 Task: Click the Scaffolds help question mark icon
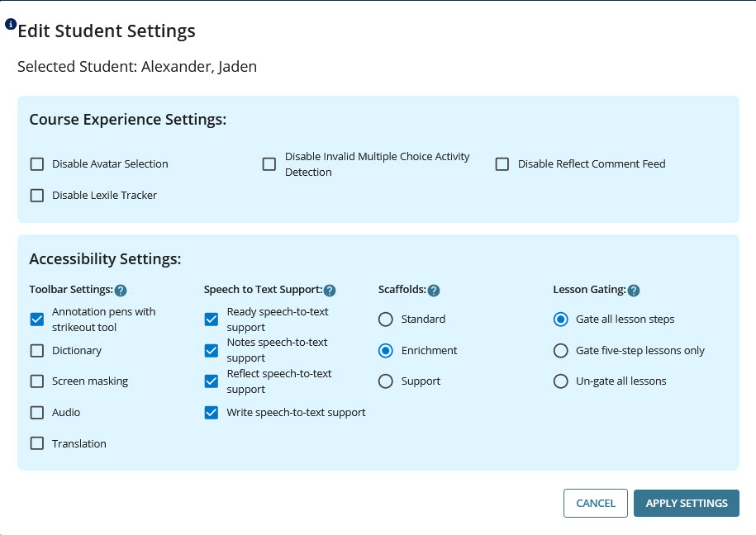point(434,291)
